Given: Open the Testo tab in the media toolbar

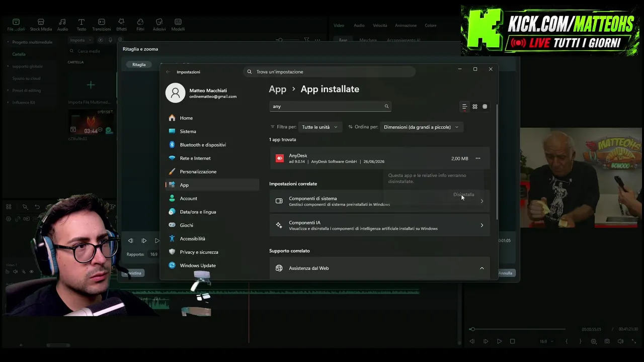Looking at the screenshot, I should point(81,25).
